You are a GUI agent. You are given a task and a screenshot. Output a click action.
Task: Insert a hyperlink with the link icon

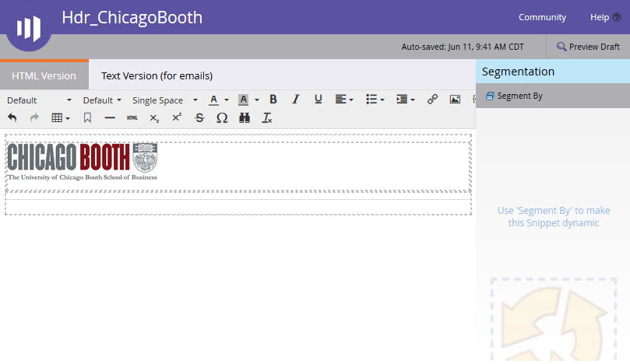point(432,99)
